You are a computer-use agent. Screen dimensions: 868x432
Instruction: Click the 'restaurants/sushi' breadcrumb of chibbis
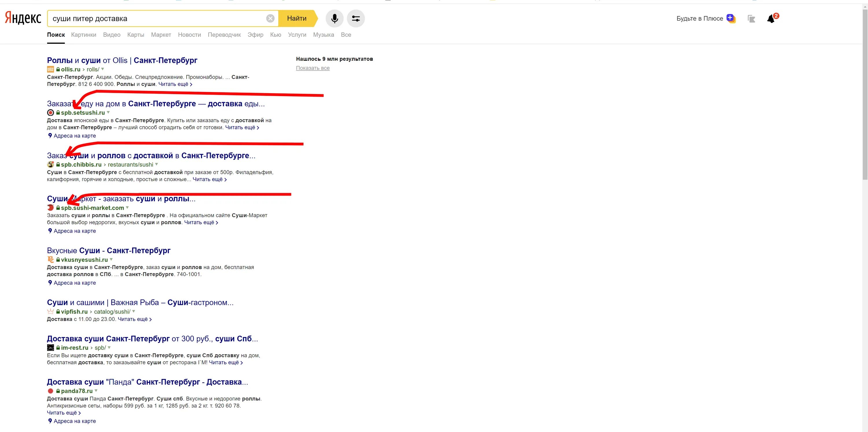pos(130,164)
